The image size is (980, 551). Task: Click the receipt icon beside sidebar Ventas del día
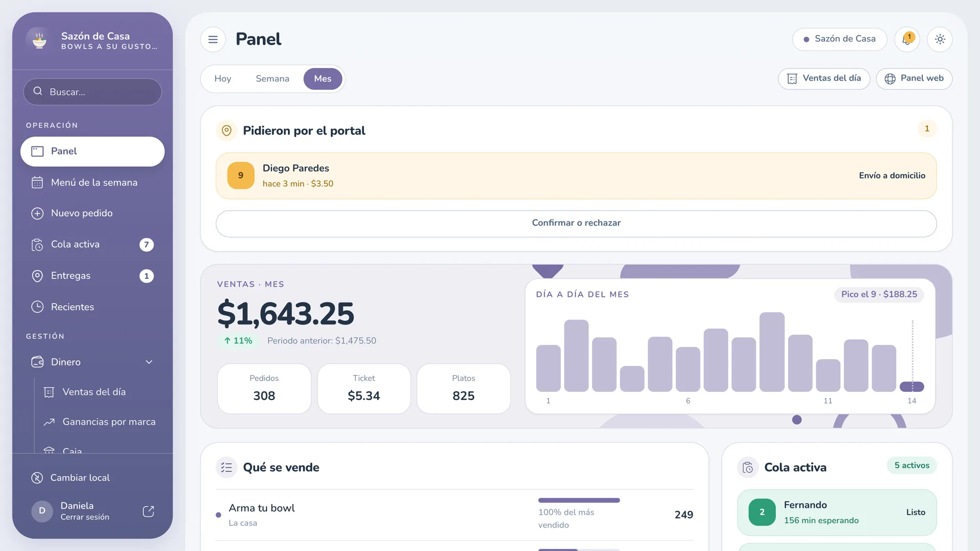[49, 392]
